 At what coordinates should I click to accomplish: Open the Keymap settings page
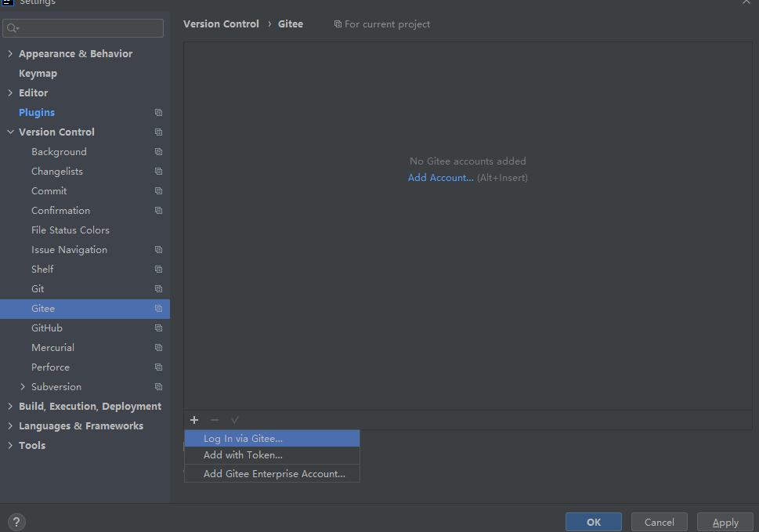(x=38, y=74)
